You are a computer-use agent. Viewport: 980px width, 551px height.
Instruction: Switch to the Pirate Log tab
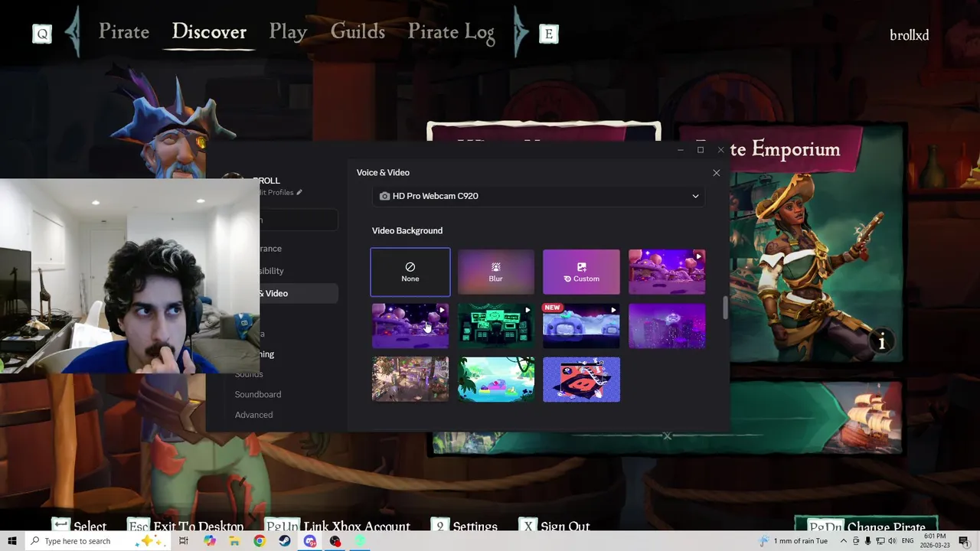click(451, 32)
